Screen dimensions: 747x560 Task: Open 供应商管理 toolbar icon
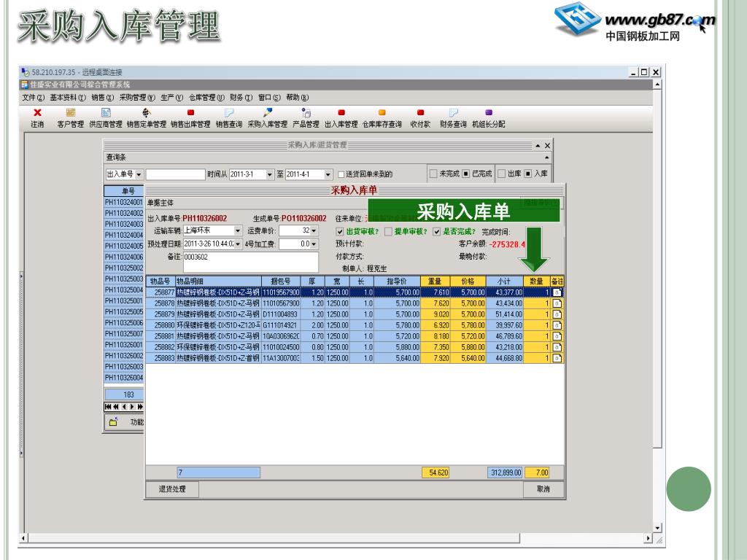(x=106, y=113)
